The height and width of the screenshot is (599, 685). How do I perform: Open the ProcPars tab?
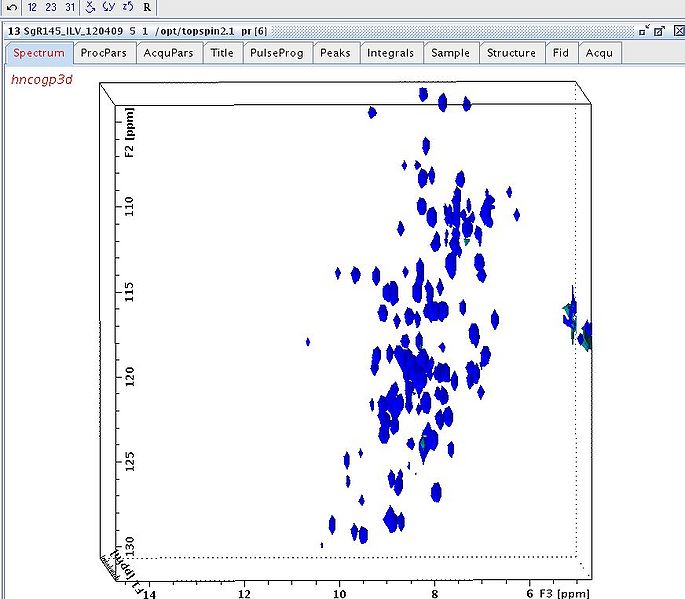[105, 53]
